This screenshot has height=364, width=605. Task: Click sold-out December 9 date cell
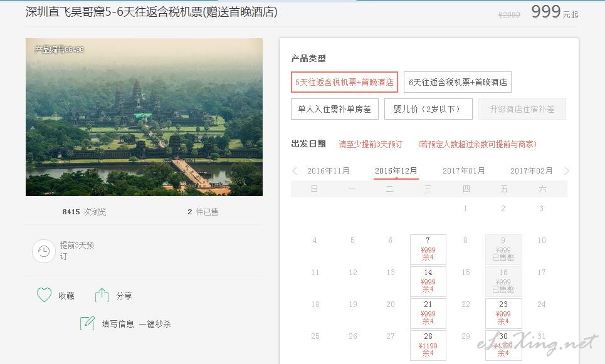tap(503, 249)
